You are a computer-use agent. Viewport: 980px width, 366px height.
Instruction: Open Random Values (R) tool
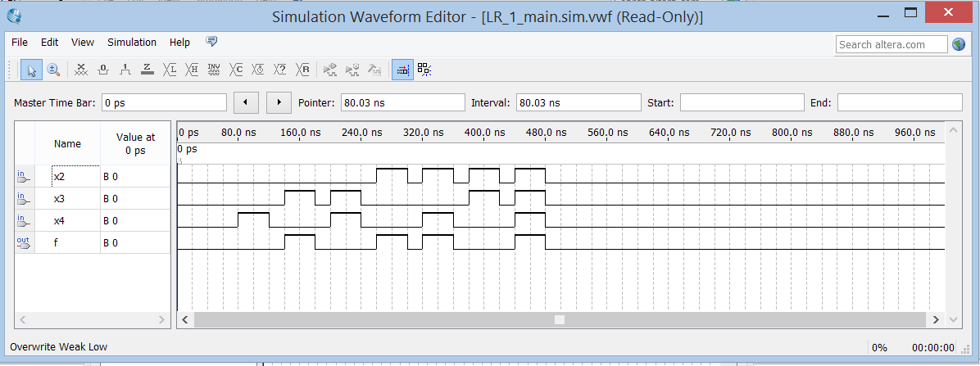click(302, 70)
